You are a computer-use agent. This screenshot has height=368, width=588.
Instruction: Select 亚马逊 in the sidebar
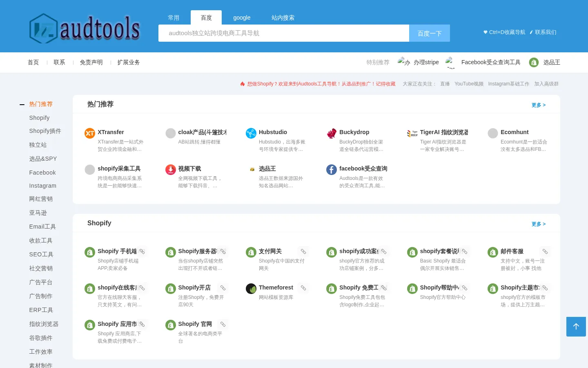[x=38, y=213]
